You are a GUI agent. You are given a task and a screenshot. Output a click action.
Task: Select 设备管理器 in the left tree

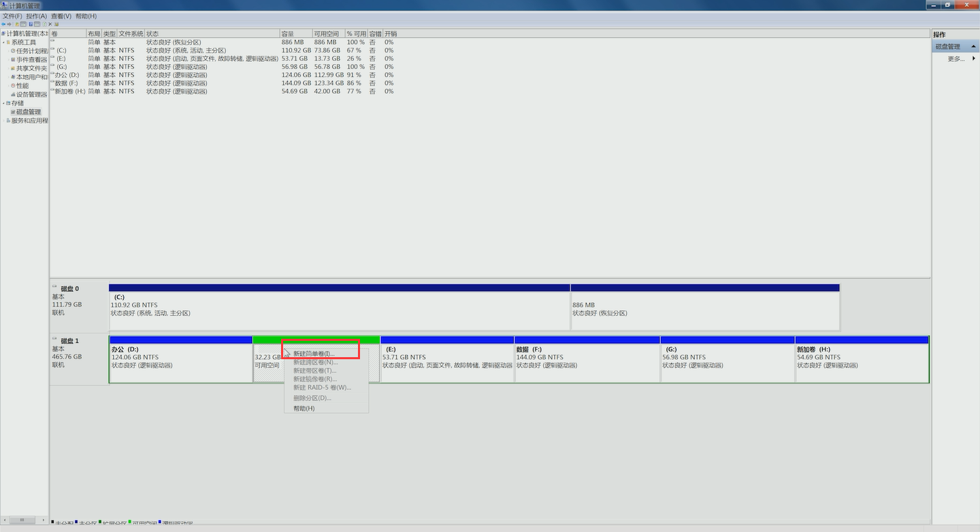32,95
